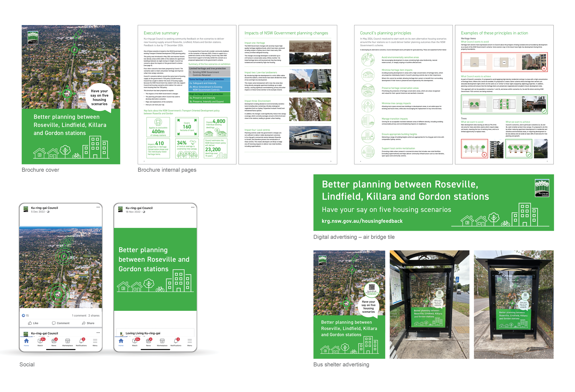Tap Home icon in right phone
This screenshot has width=575, height=392.
[121, 341]
